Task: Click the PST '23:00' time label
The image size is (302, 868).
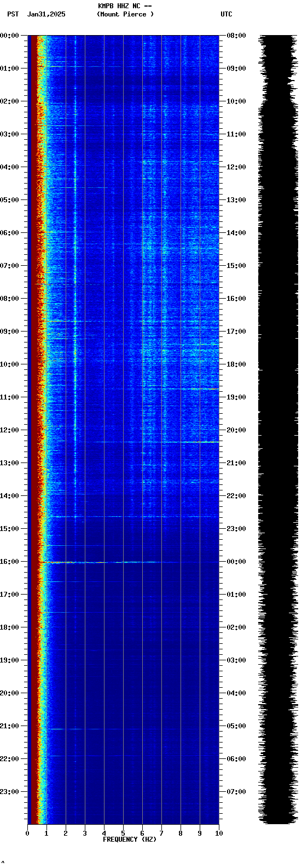Action: click(x=9, y=792)
